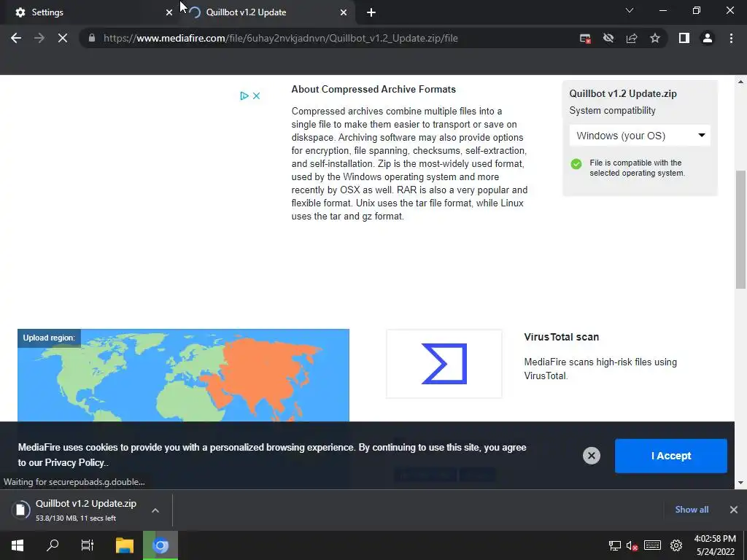The image size is (747, 560).
Task: Open Task View on the taskbar
Action: pyautogui.click(x=88, y=545)
